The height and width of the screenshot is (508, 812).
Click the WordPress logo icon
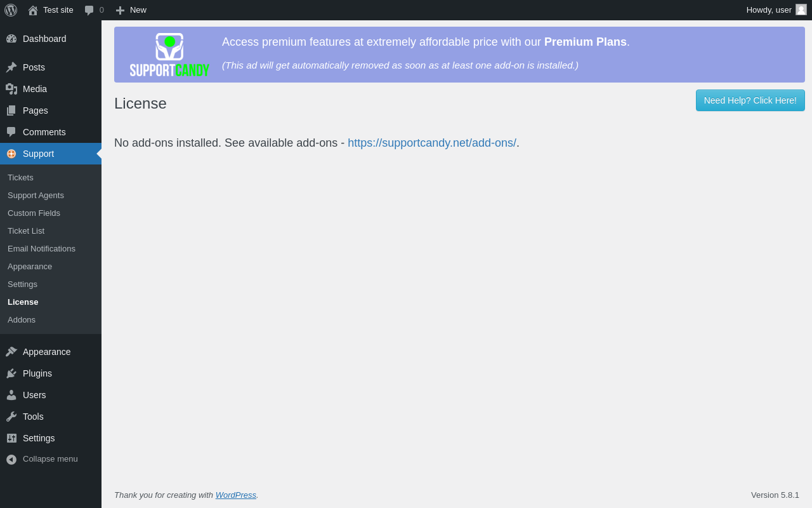(x=11, y=10)
